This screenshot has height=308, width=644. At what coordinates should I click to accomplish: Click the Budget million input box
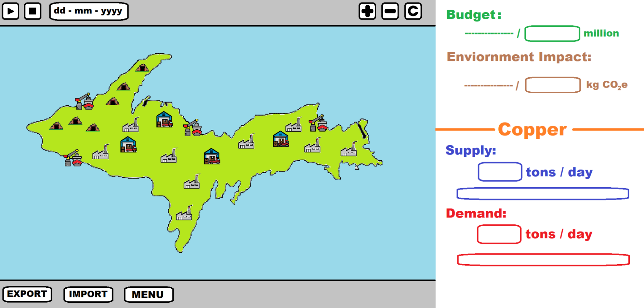click(x=552, y=34)
